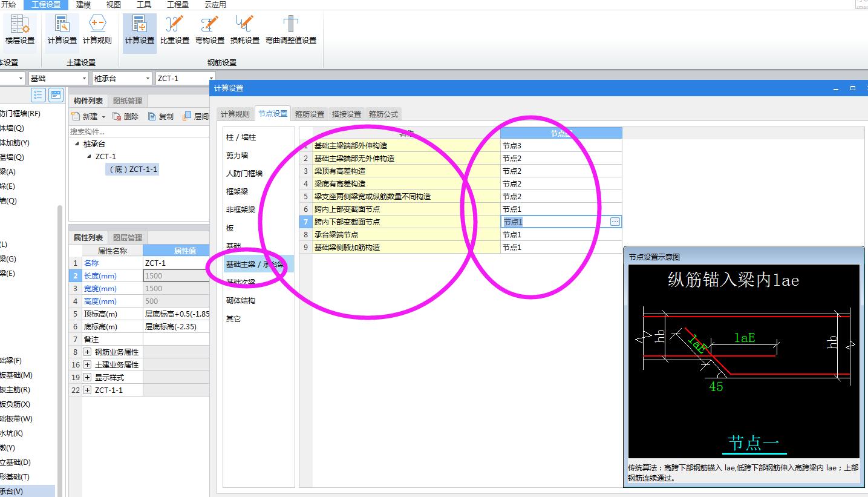The height and width of the screenshot is (497, 868).
Task: Switch to the 工程量 ribbon tab
Action: (177, 4)
